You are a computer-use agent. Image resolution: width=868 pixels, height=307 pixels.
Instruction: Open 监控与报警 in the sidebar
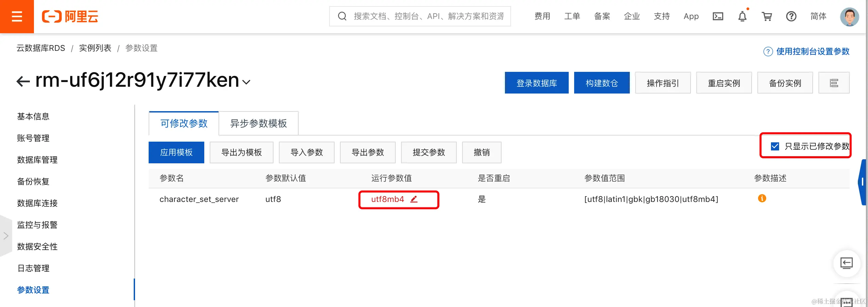pyautogui.click(x=37, y=225)
